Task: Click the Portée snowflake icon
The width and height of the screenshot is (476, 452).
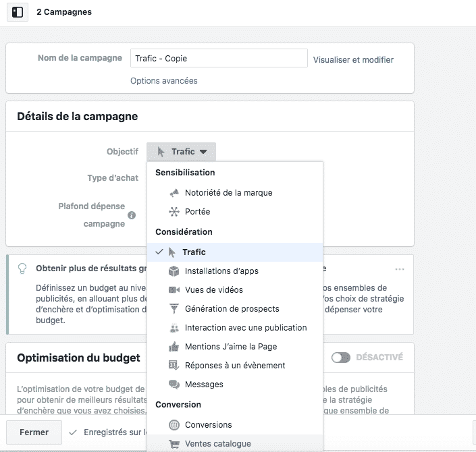Action: coord(174,212)
